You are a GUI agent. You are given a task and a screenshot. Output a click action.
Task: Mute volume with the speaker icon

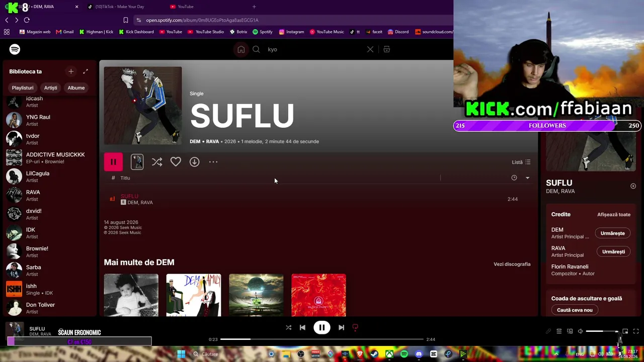pyautogui.click(x=580, y=331)
